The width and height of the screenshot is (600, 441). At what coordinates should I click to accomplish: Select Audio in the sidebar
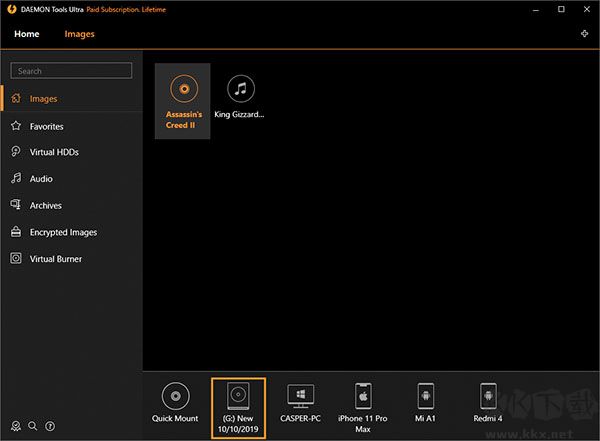click(x=41, y=179)
